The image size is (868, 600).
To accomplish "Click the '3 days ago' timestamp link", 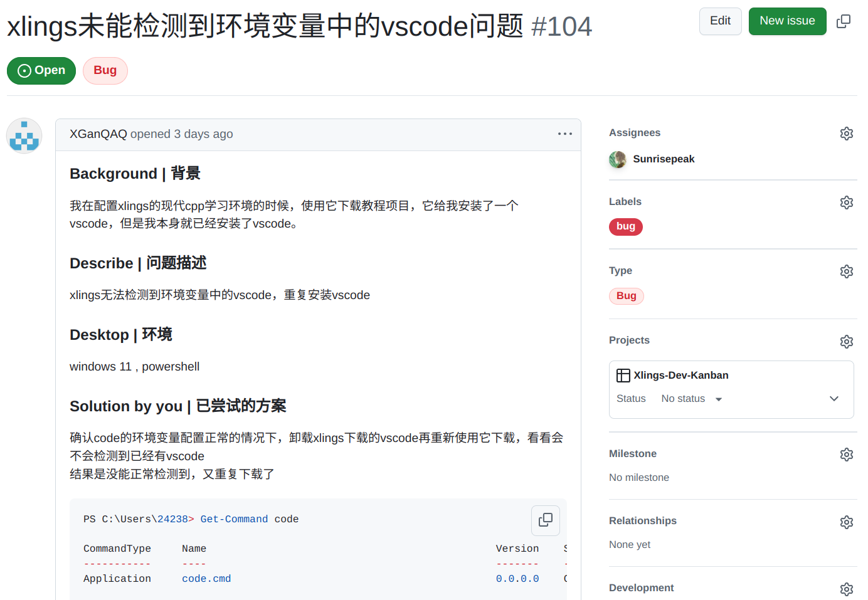I will tap(203, 134).
